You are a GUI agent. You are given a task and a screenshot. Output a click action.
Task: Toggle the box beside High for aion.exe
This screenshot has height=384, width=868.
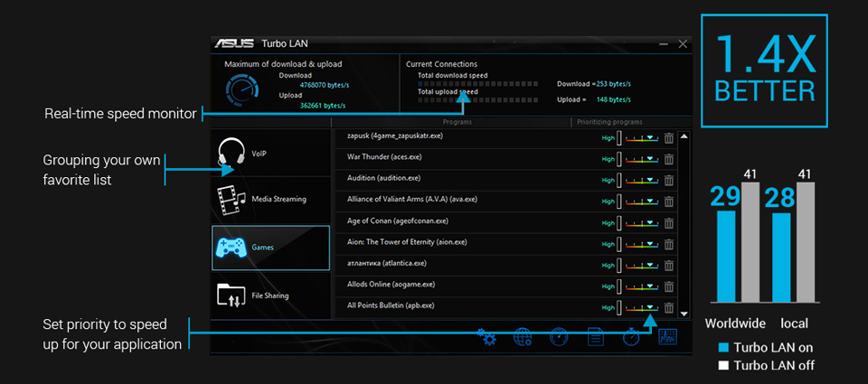(x=619, y=244)
